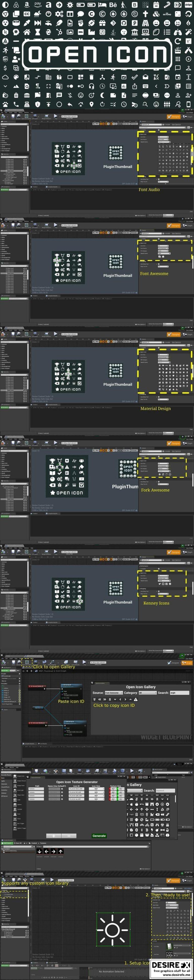This screenshot has height=980, width=194.
Task: Click the green Generate button
Action: click(x=99, y=836)
